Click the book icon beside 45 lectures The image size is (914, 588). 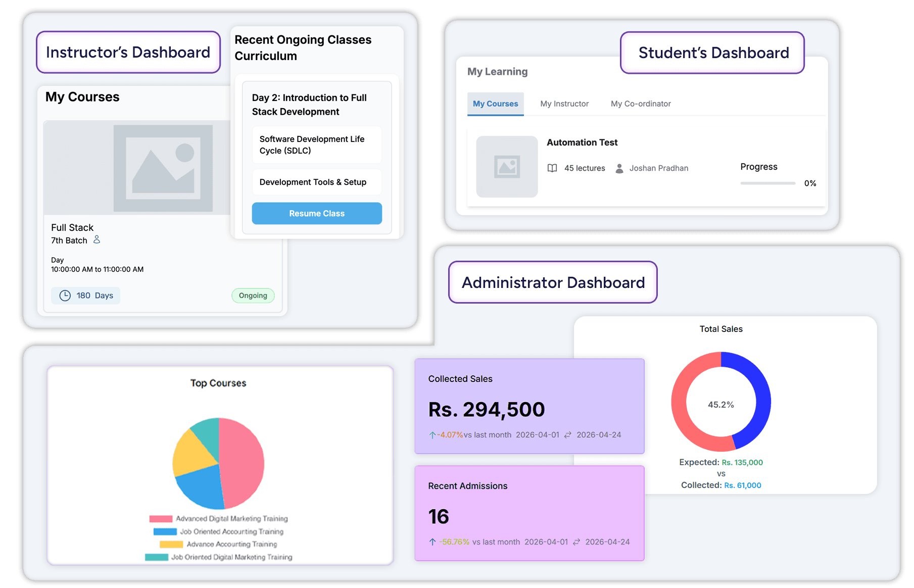pos(552,168)
